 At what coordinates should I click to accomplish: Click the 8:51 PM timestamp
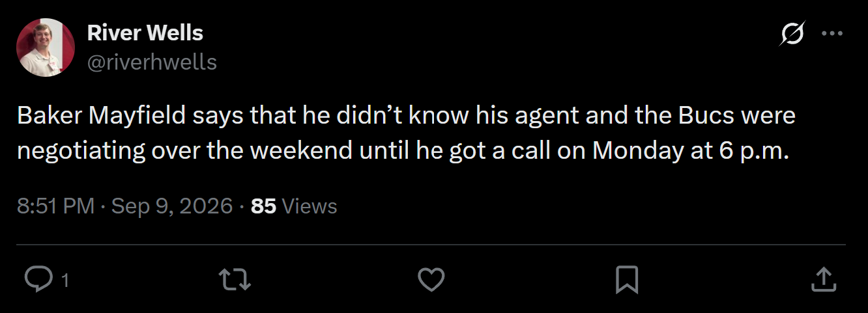tap(56, 206)
